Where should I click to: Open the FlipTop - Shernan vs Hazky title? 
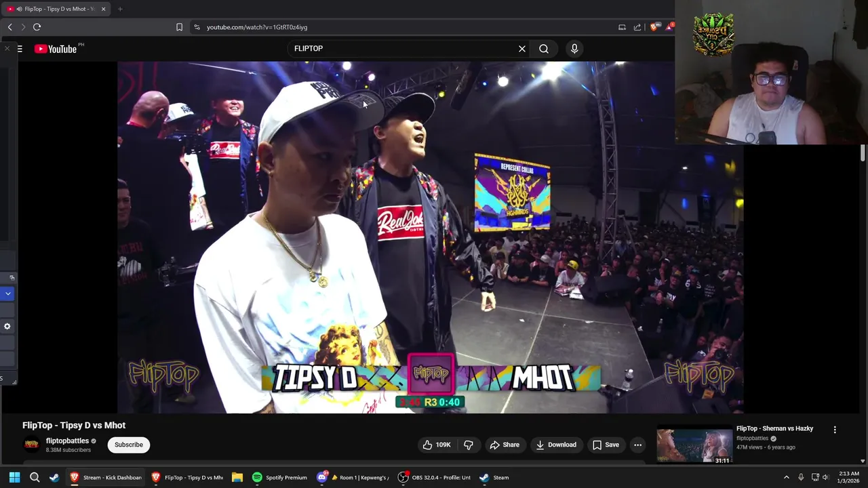point(774,428)
